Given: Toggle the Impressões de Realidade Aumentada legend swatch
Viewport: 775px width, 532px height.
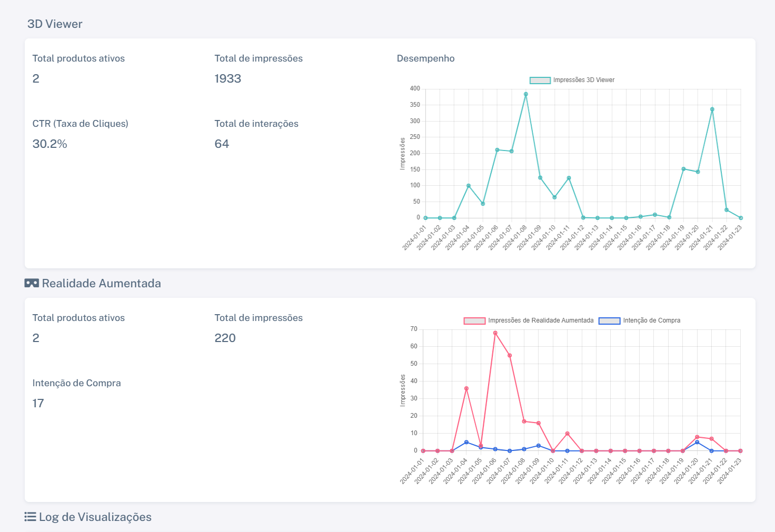Looking at the screenshot, I should point(474,320).
